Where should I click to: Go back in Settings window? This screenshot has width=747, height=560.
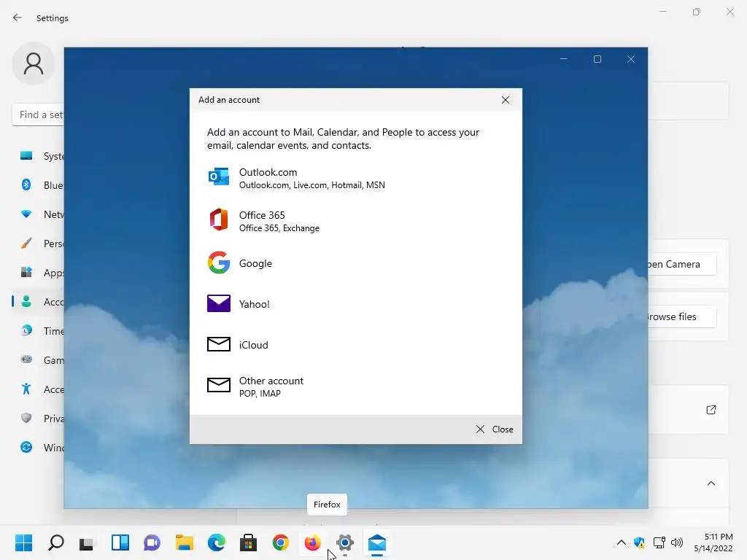click(18, 17)
